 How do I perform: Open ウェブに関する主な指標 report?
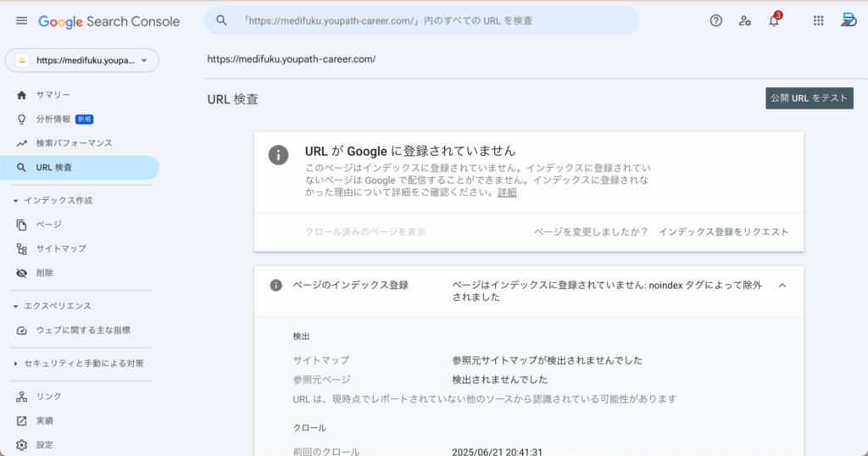(80, 331)
